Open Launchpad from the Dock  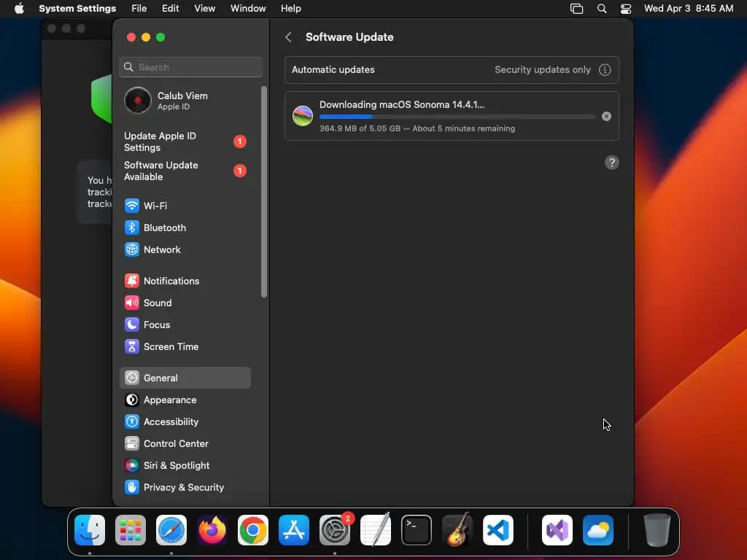point(131,530)
